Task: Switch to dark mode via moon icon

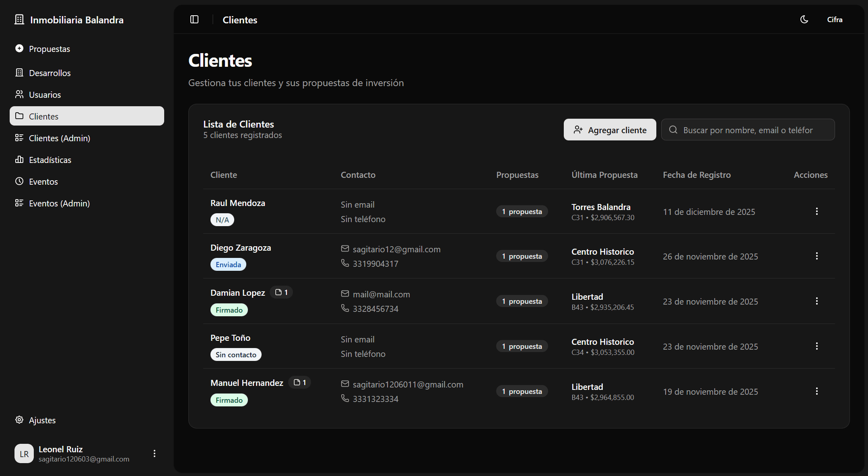Action: tap(804, 20)
